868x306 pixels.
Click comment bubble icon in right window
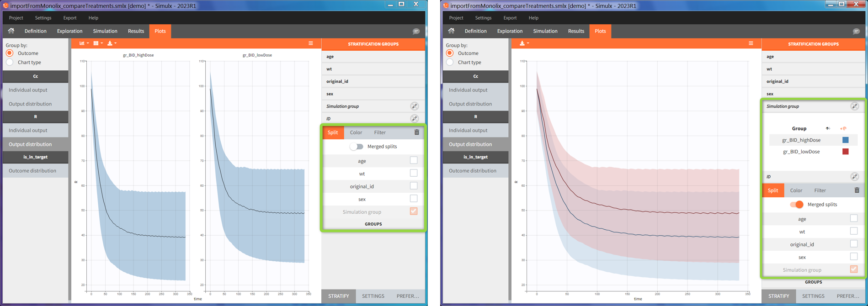pos(856,31)
